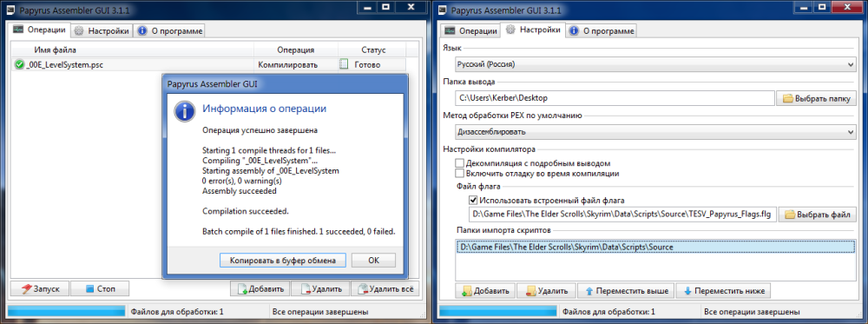Click the Готово status document icon

coord(343,65)
